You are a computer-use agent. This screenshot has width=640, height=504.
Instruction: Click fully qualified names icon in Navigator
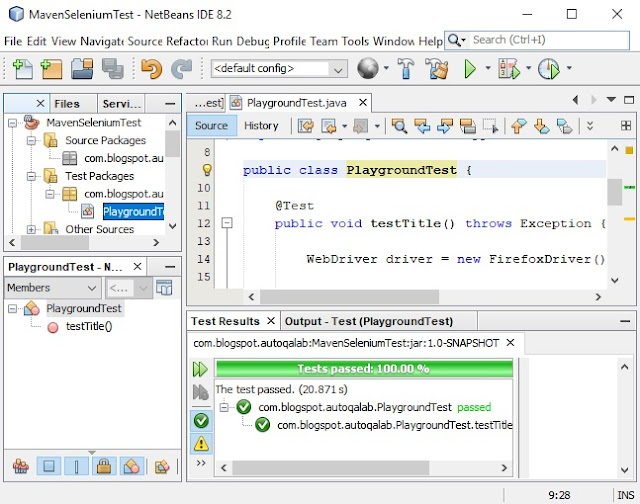coord(162,466)
